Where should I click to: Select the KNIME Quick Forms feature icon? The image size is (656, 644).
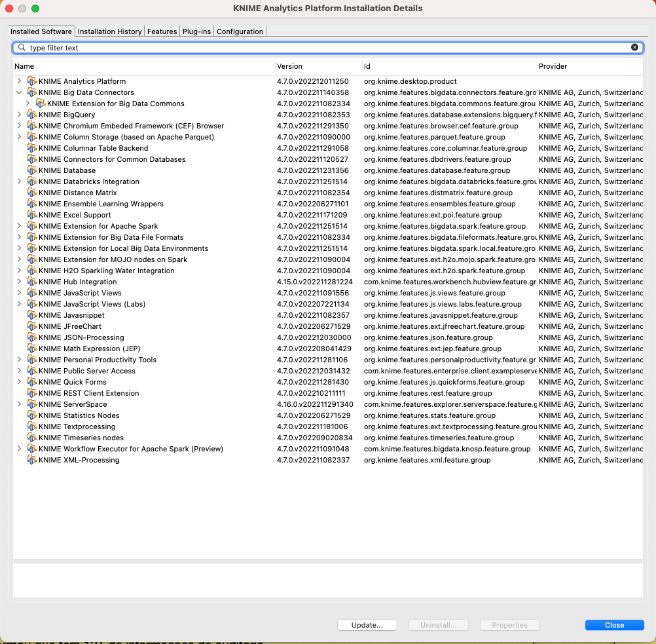click(x=32, y=382)
